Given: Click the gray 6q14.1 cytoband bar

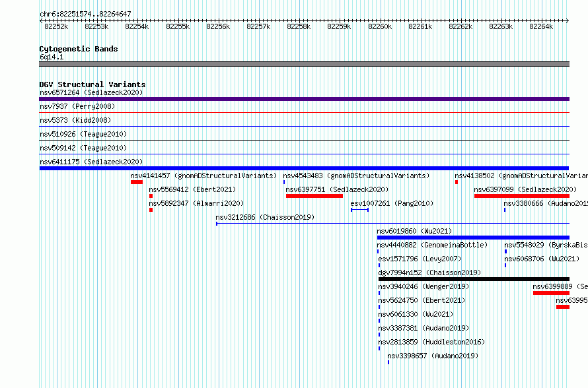Looking at the screenshot, I should click(x=304, y=64).
